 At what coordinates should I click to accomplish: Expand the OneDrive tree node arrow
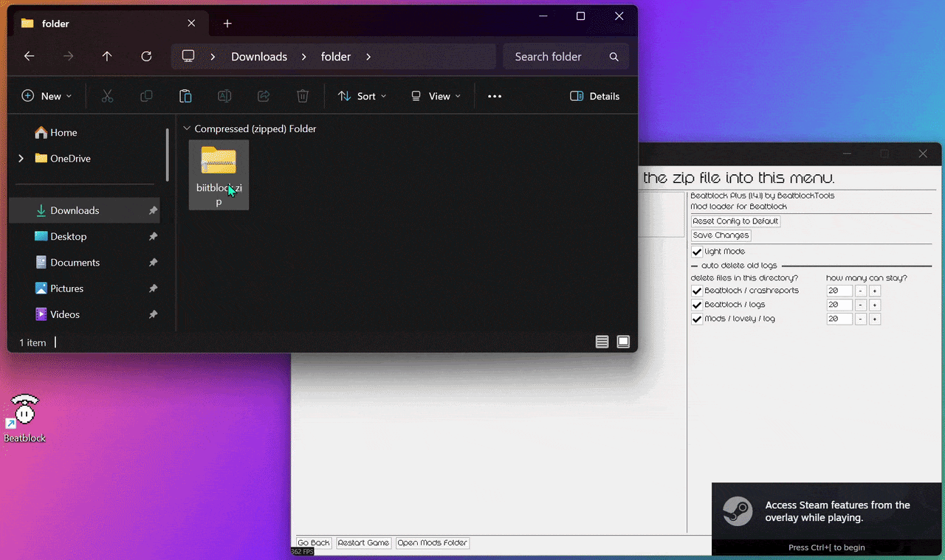pyautogui.click(x=21, y=158)
